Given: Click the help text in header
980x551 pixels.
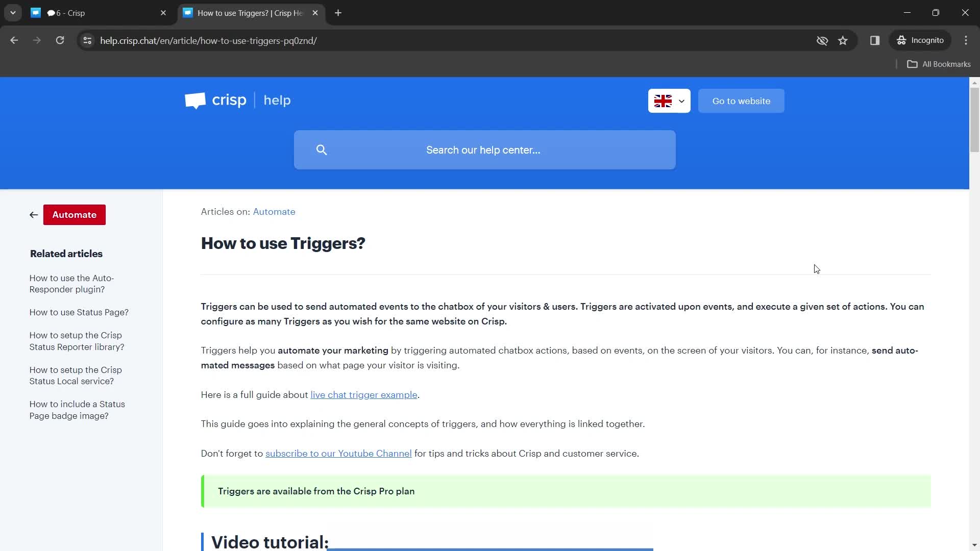Looking at the screenshot, I should (277, 101).
